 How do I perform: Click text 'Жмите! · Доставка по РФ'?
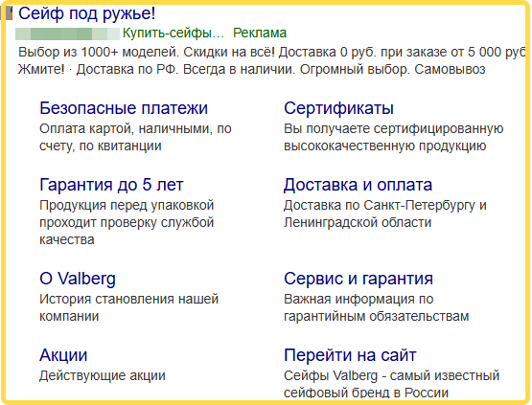pos(98,70)
